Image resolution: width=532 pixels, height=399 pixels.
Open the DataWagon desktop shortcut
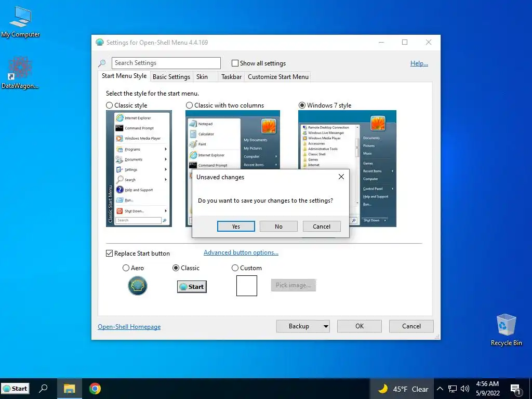click(x=20, y=72)
